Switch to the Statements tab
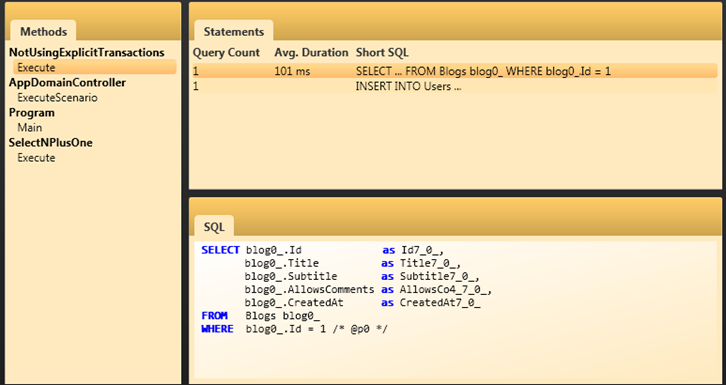Viewport: 726px width, 385px height. click(234, 31)
